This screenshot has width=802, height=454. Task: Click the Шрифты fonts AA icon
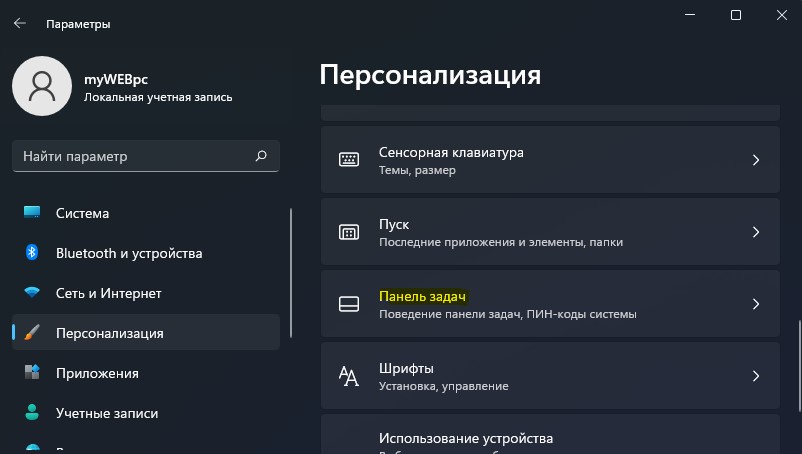349,376
